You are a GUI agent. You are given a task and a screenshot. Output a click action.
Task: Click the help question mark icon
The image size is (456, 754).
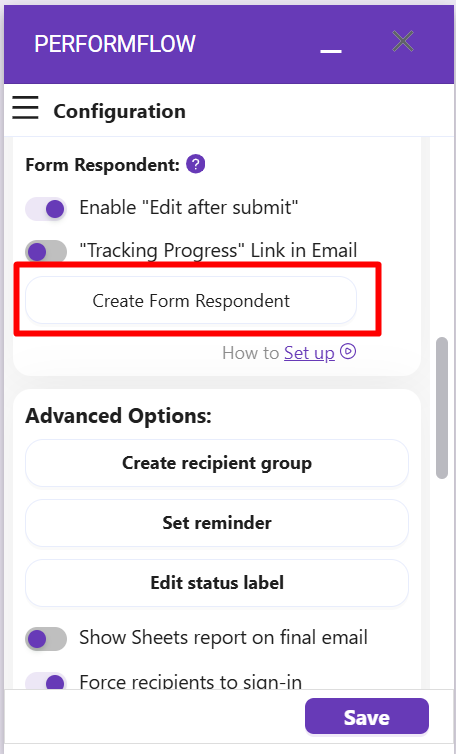click(196, 164)
